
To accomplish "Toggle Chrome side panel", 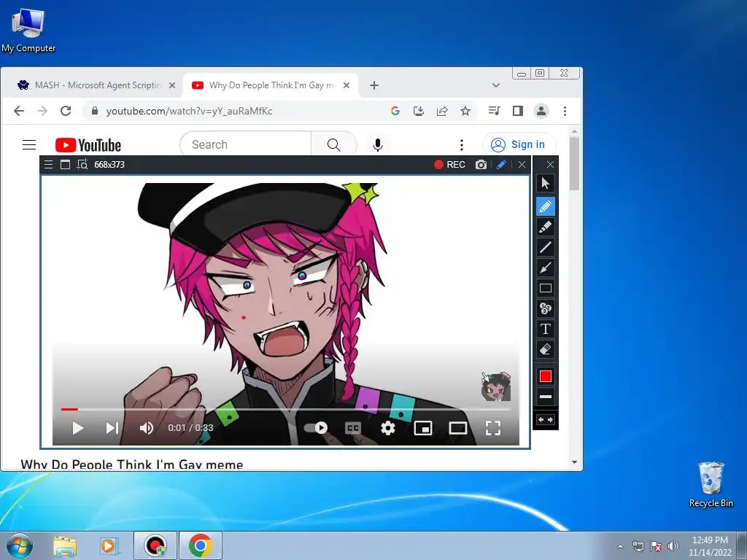I will [x=518, y=111].
